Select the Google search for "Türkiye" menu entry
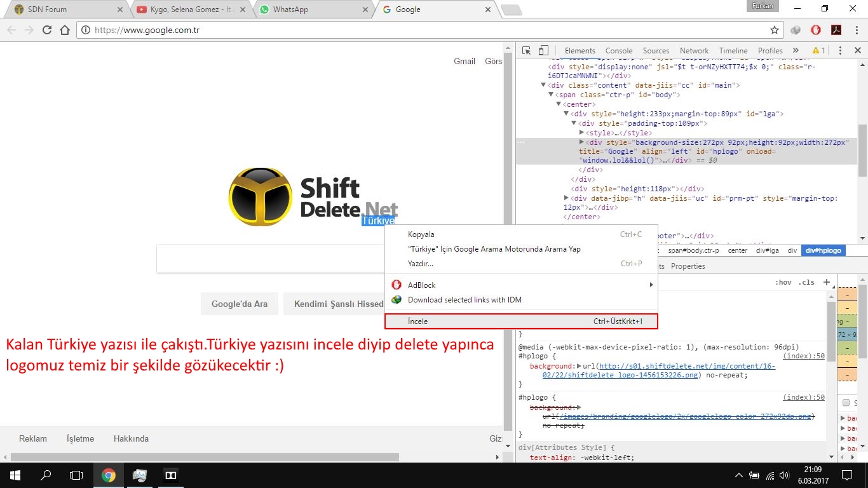 point(521,249)
